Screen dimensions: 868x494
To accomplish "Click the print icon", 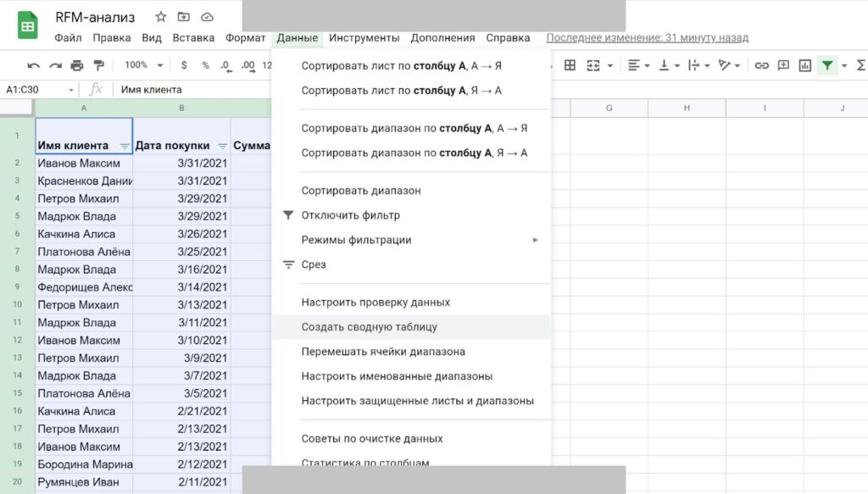I will click(x=77, y=65).
